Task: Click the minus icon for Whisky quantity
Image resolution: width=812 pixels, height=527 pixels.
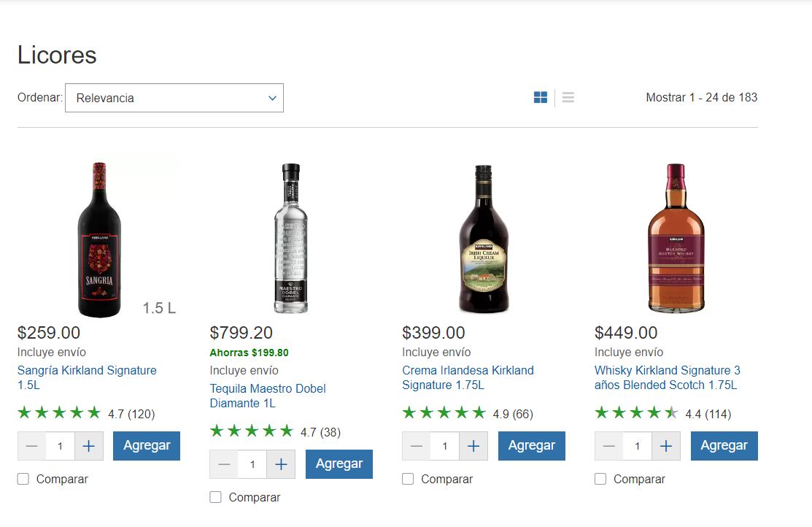Action: click(x=608, y=445)
